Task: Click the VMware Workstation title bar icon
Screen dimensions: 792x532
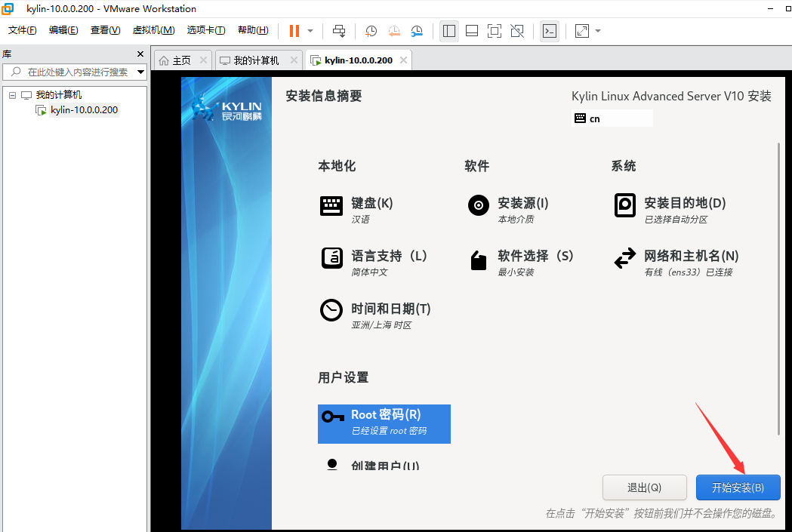Action: (8, 8)
